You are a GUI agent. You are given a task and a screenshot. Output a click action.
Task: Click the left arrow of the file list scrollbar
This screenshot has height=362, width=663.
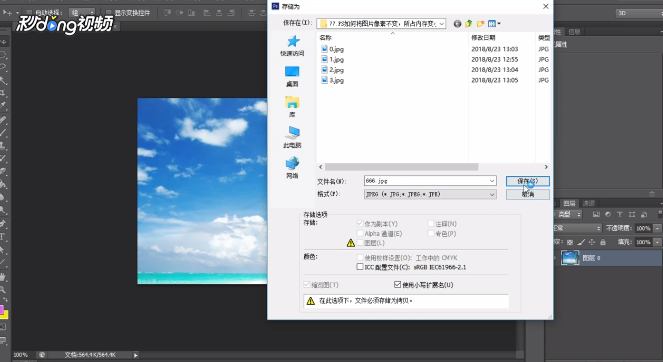(321, 167)
